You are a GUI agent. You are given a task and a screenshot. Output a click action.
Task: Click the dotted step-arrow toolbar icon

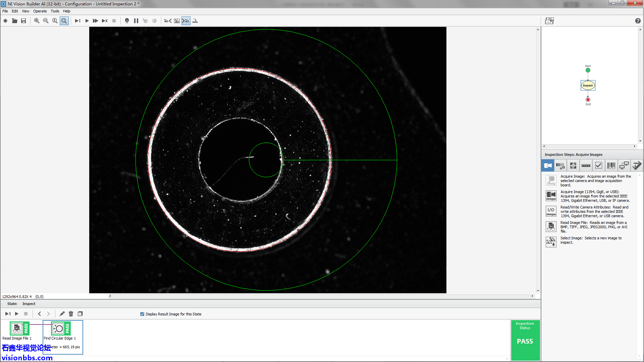195,21
